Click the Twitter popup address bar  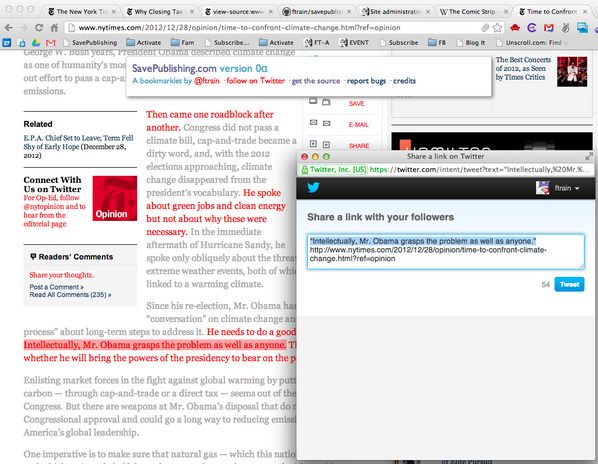445,169
